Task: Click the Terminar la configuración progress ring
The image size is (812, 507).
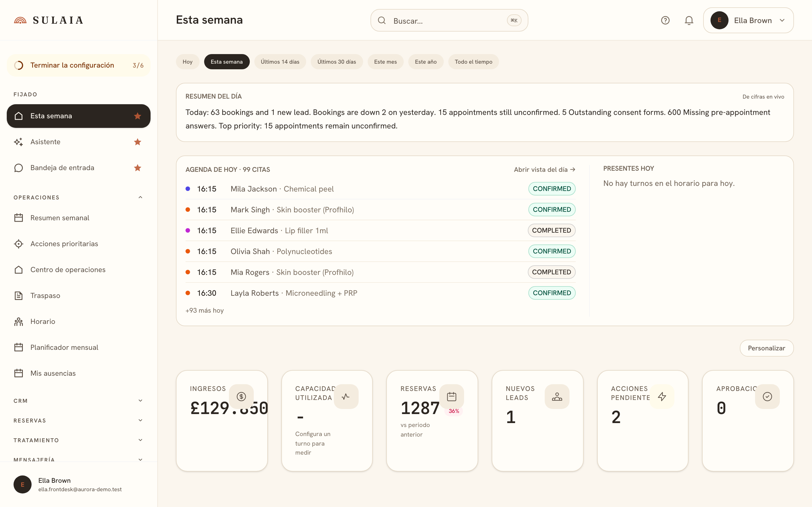Action: pyautogui.click(x=19, y=65)
